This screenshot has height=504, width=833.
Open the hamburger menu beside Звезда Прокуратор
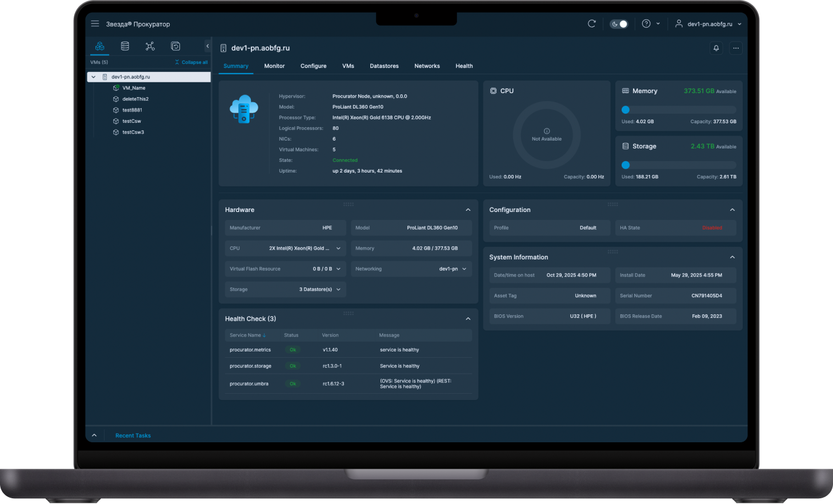click(x=95, y=23)
